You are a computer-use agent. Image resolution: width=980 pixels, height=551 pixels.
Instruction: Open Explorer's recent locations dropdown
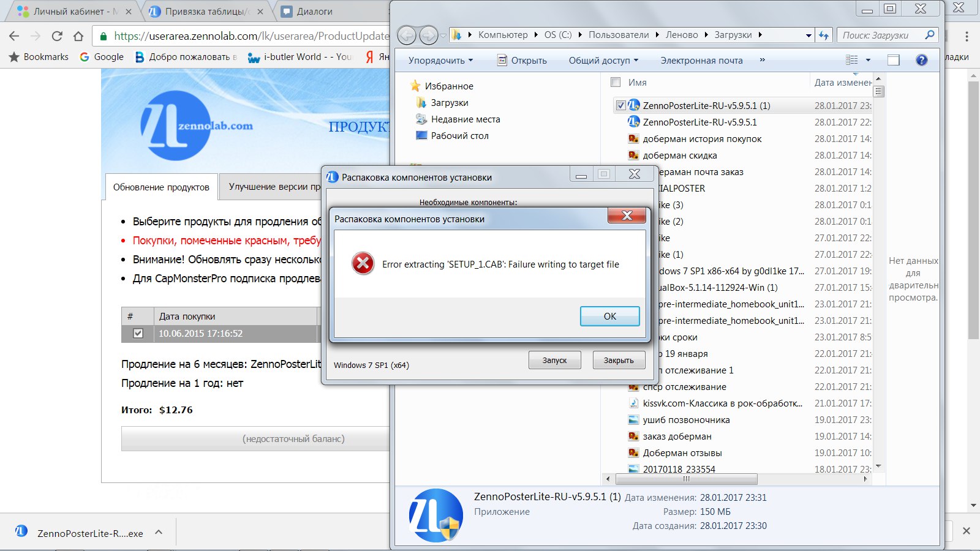pyautogui.click(x=443, y=36)
